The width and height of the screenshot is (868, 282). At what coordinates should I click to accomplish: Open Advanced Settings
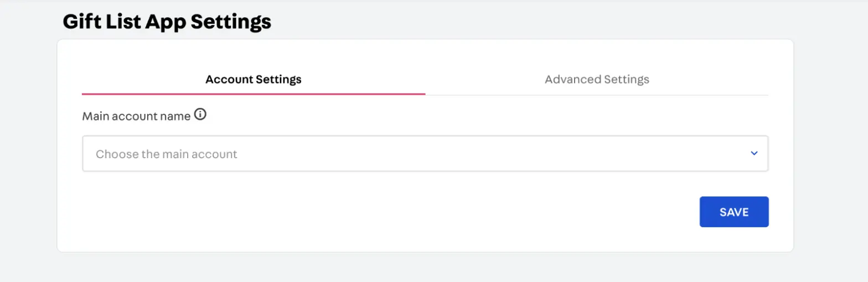tap(597, 79)
